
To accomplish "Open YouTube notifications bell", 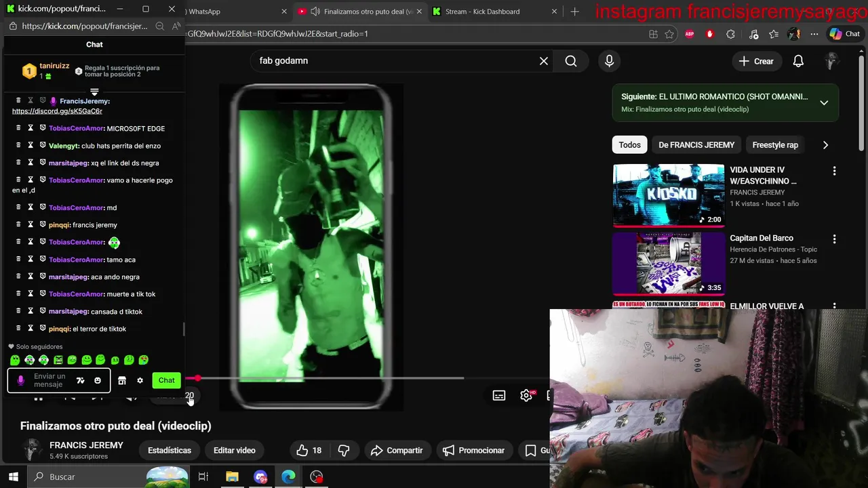I will point(798,61).
